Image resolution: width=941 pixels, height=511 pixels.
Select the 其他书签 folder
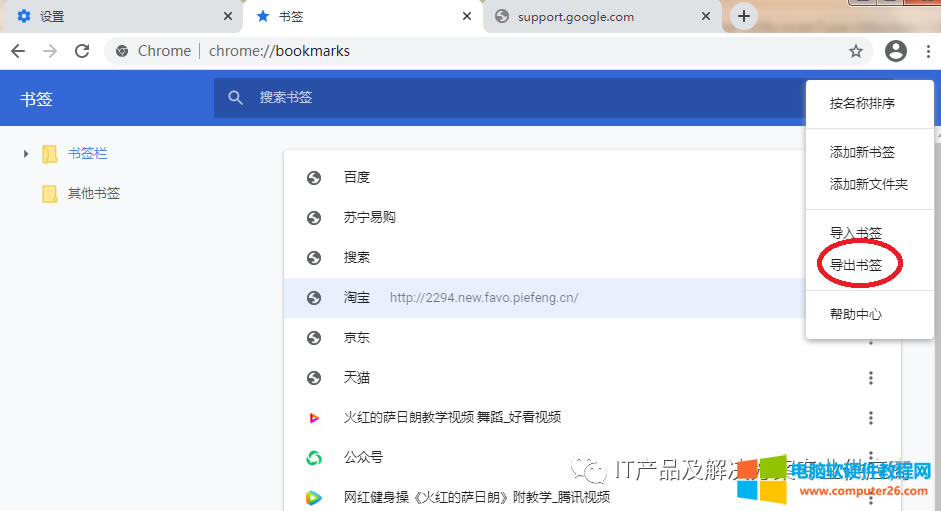click(x=93, y=194)
